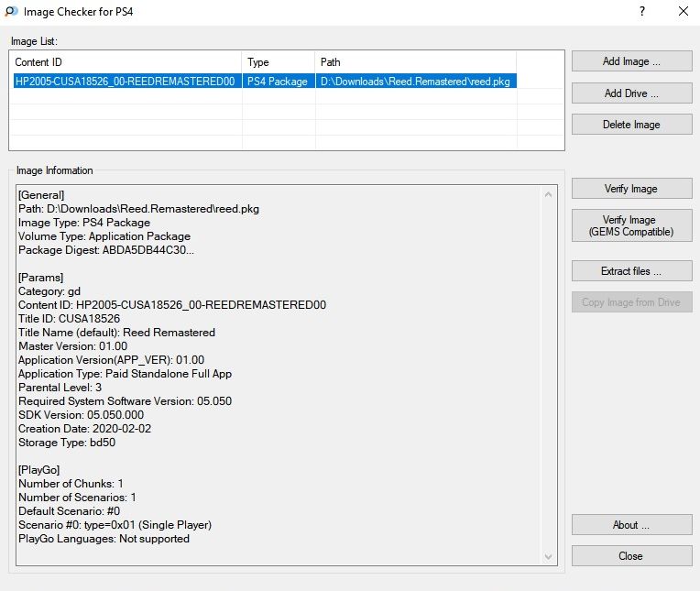Sort by the Content ID column header

coord(127,62)
